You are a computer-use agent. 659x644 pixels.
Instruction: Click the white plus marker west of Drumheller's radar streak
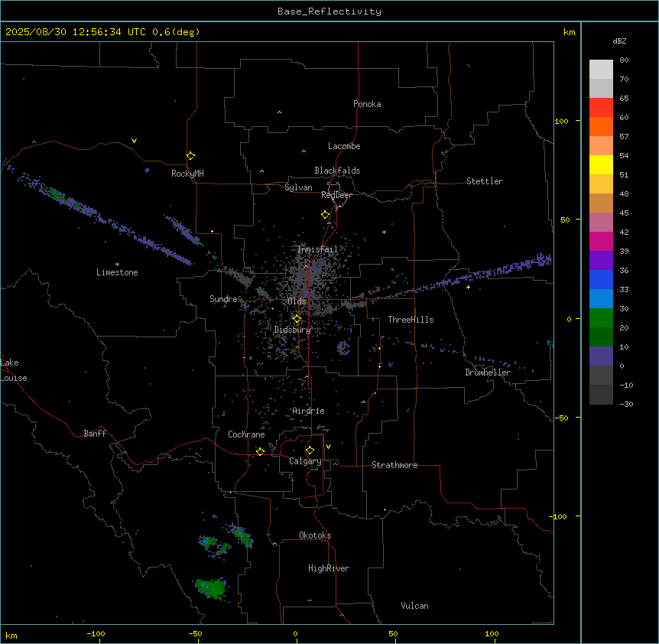click(468, 287)
